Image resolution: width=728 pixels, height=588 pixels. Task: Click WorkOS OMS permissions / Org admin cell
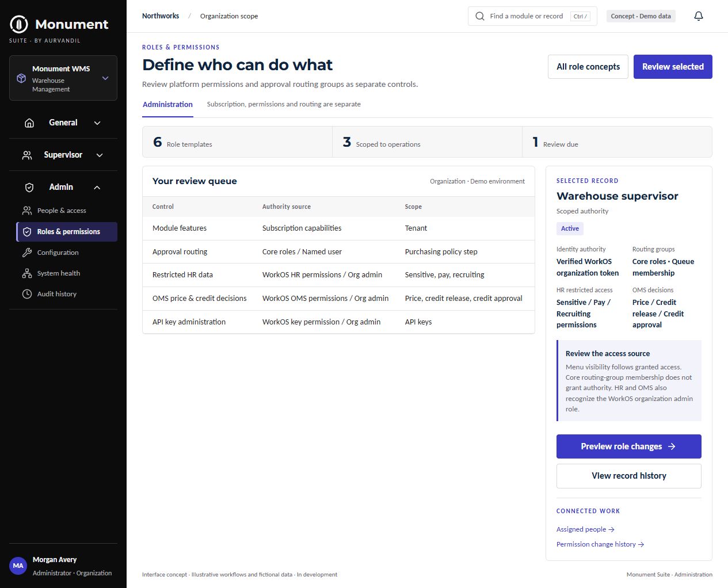(x=325, y=299)
